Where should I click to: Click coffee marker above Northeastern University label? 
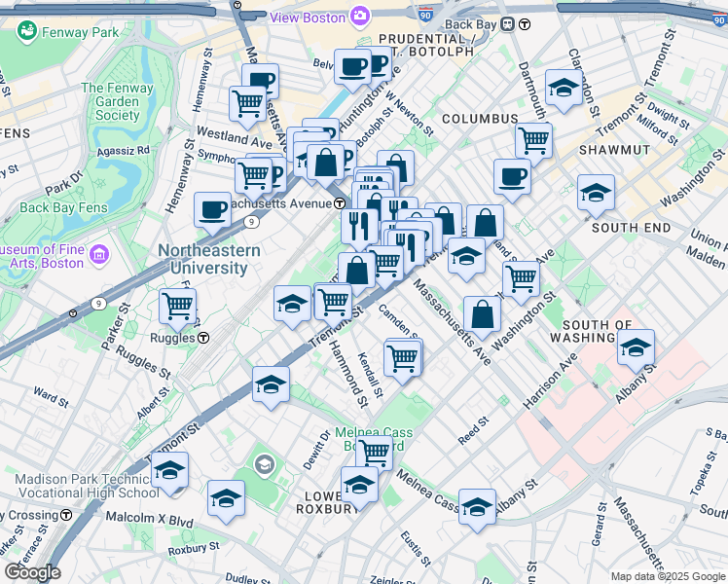(212, 213)
